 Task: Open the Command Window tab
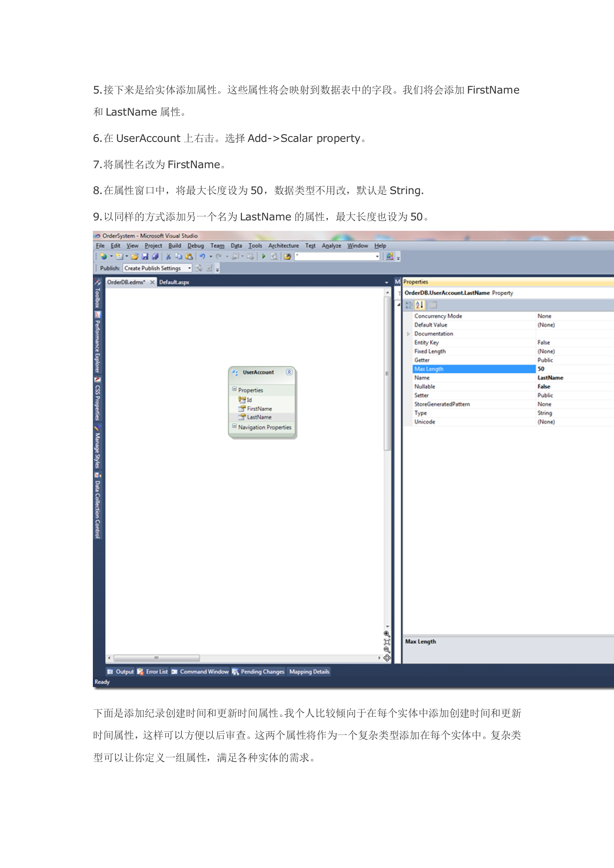[x=200, y=672]
